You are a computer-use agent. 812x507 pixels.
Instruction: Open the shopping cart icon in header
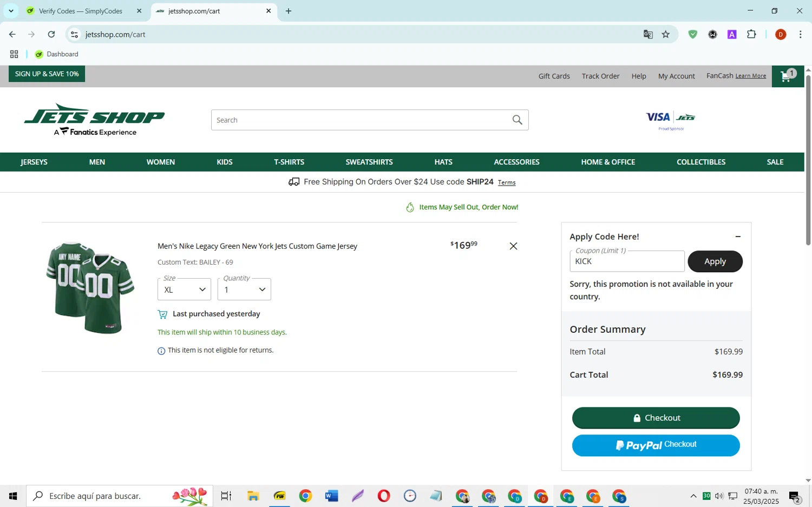coord(788,76)
